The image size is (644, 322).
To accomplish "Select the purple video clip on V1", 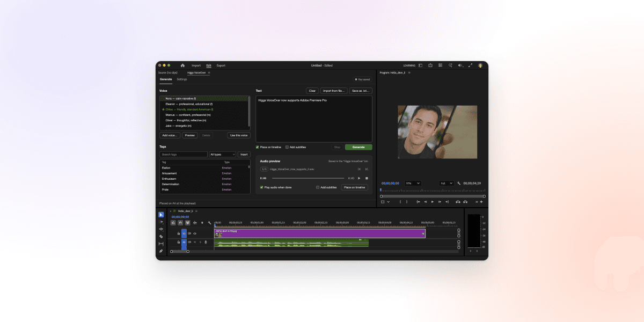I will point(320,233).
